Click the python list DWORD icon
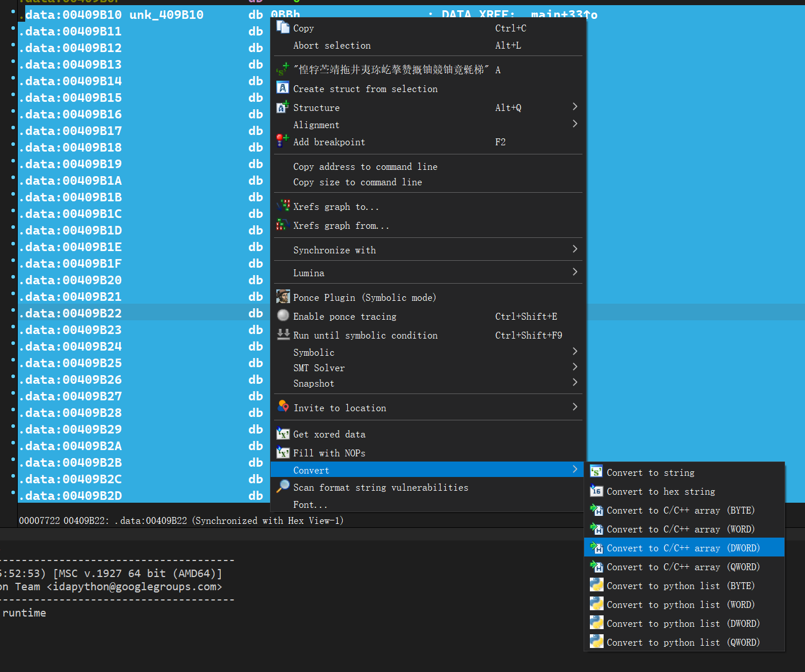Image resolution: width=805 pixels, height=672 pixels. point(596,623)
